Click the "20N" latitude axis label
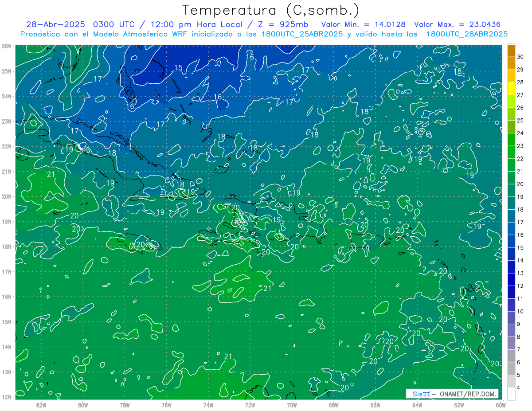 click(7, 196)
